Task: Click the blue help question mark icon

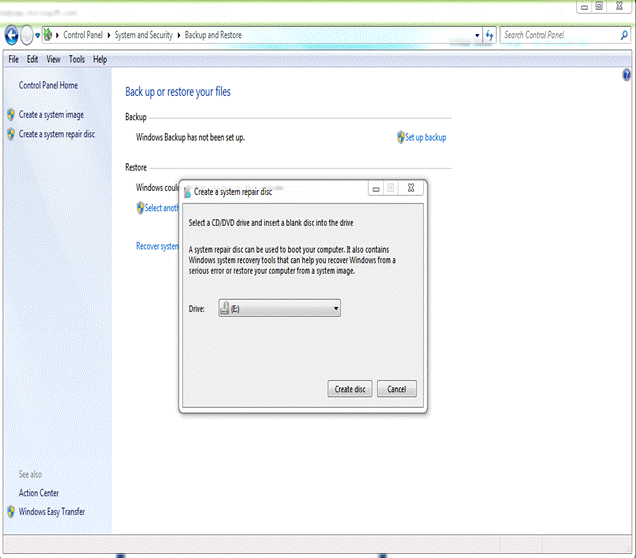Action: click(626, 75)
